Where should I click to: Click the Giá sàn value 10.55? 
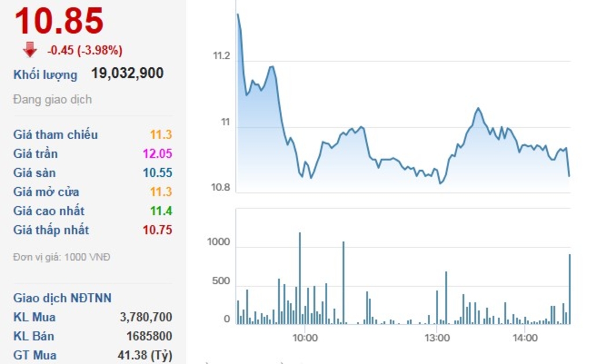click(157, 173)
